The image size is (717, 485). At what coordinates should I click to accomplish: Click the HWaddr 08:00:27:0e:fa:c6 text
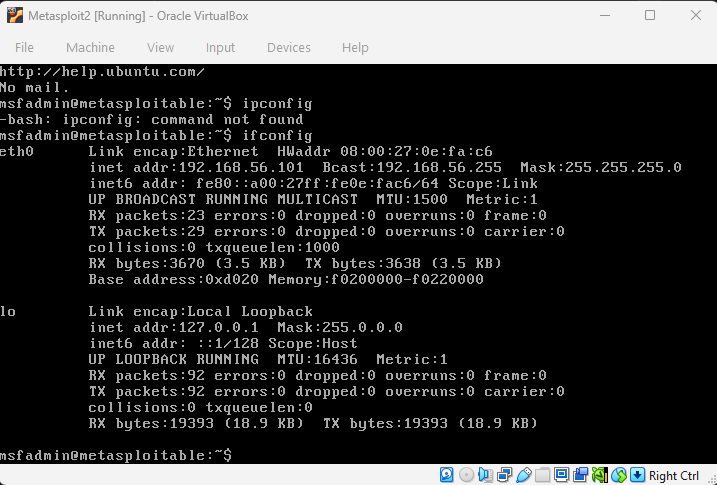pyautogui.click(x=385, y=151)
